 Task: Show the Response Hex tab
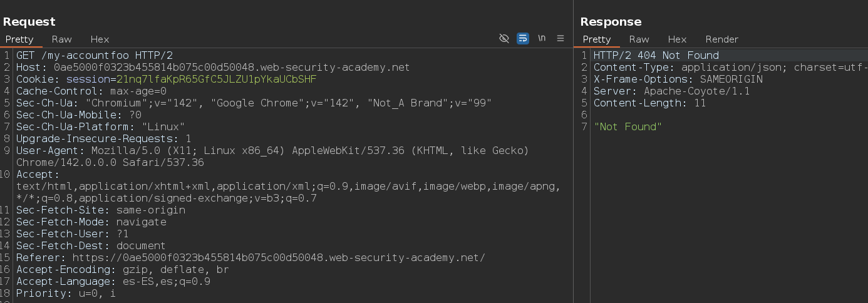(677, 39)
